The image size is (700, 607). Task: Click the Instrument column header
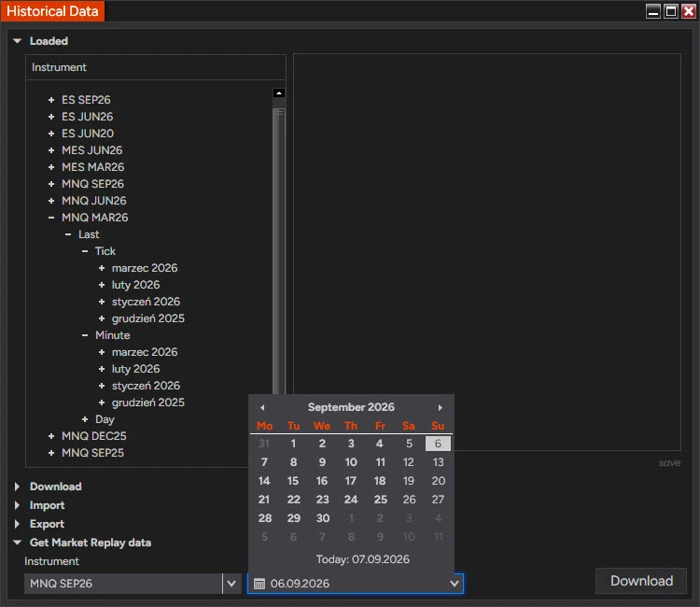coord(156,67)
